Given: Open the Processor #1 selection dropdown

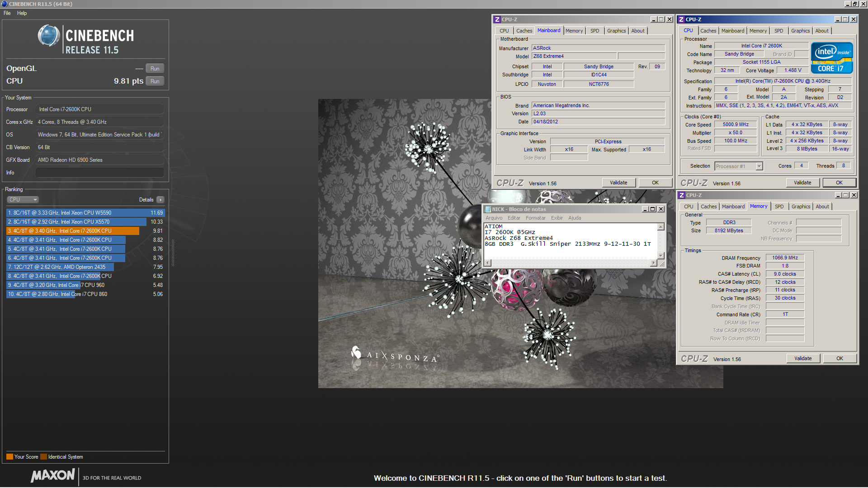Looking at the screenshot, I should click(x=739, y=166).
